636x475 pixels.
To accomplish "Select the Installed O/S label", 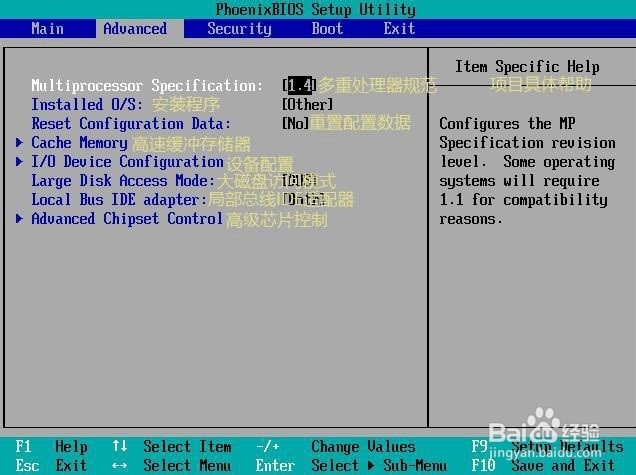I will (87, 105).
